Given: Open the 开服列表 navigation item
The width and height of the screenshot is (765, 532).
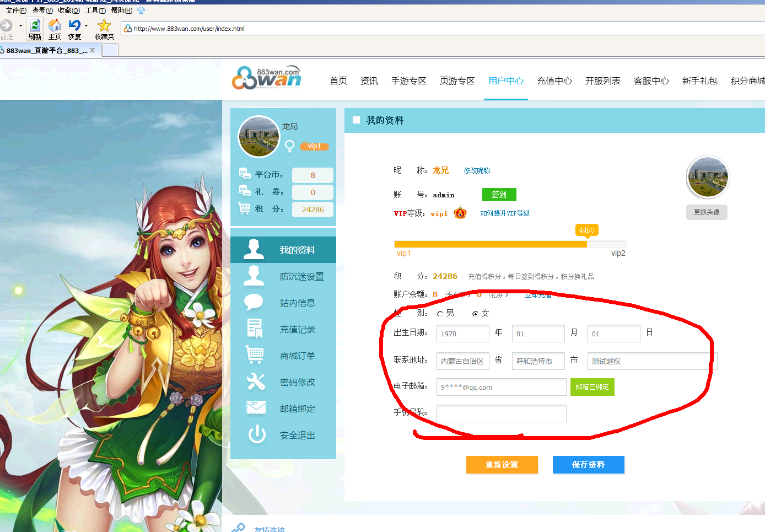Looking at the screenshot, I should 603,81.
